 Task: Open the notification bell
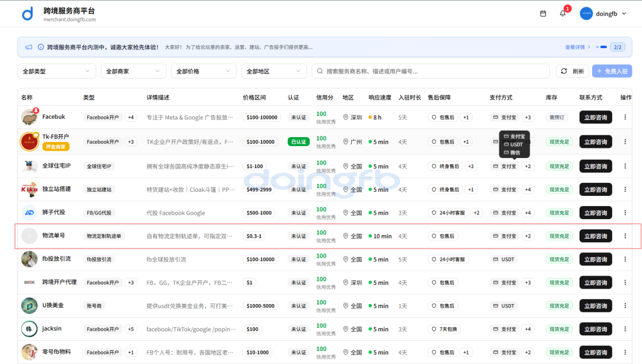(562, 14)
